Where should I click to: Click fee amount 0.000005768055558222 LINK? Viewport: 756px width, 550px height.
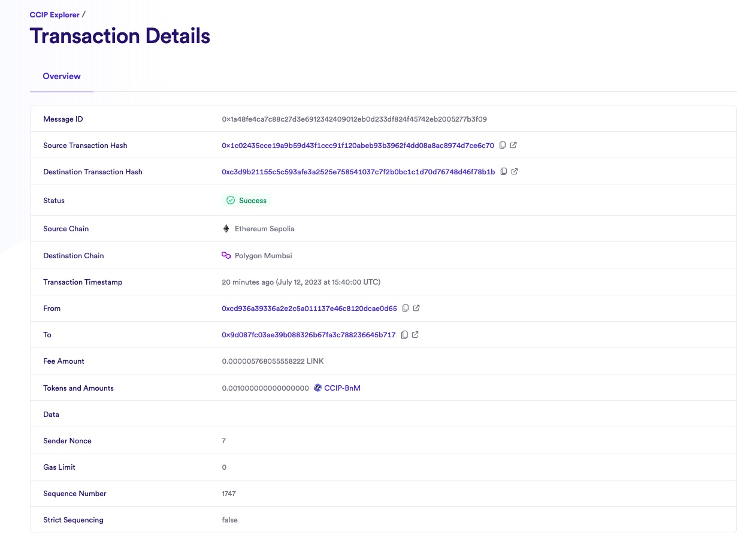273,361
